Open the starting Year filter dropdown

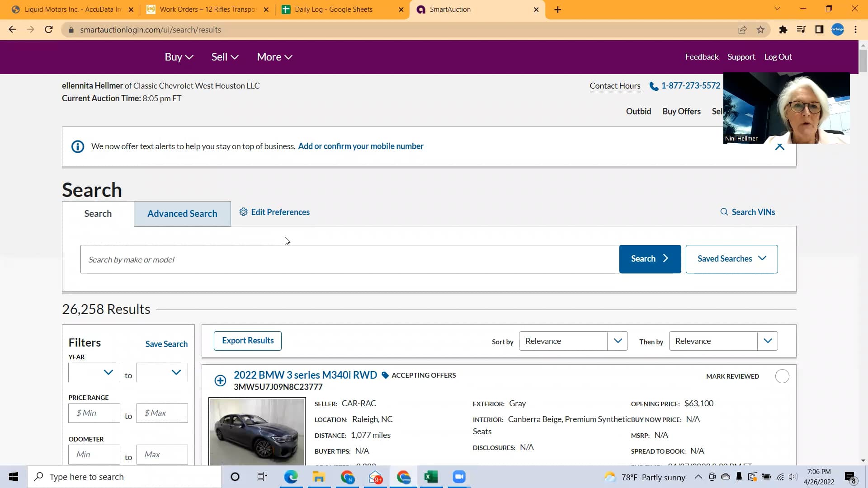pos(94,372)
